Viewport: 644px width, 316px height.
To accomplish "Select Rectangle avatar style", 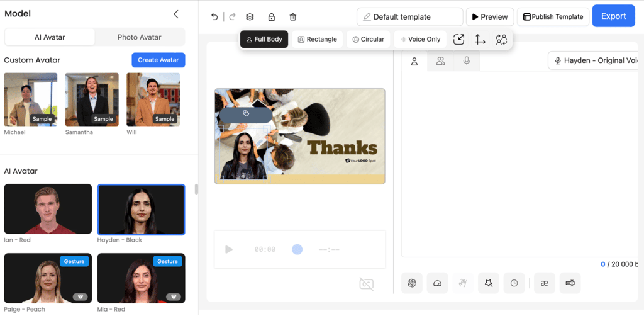I will pos(318,40).
